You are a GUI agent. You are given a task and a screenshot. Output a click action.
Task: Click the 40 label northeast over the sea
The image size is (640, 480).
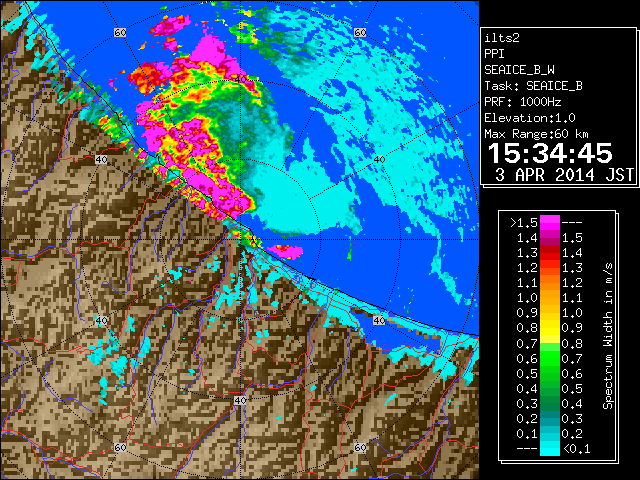(x=379, y=159)
